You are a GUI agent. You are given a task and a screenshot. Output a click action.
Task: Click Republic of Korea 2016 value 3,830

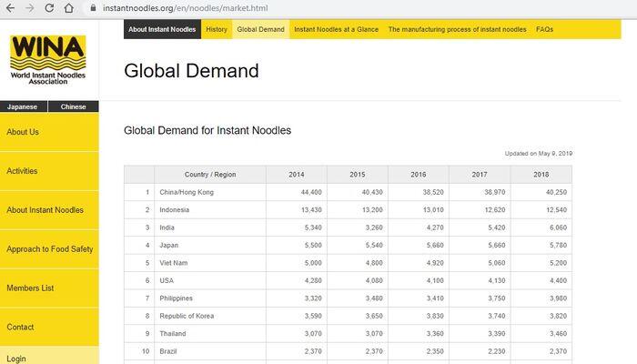435,316
